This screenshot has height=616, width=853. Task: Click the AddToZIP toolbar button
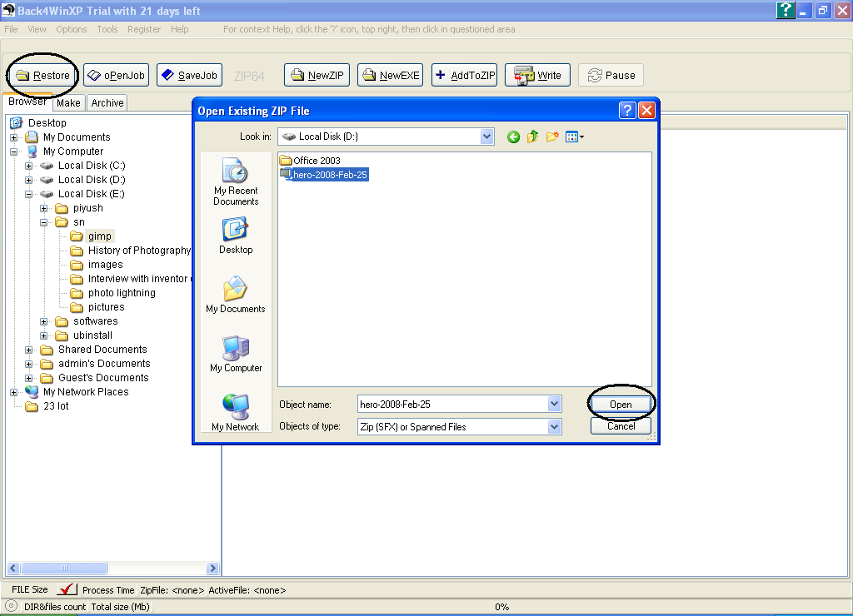tap(464, 75)
